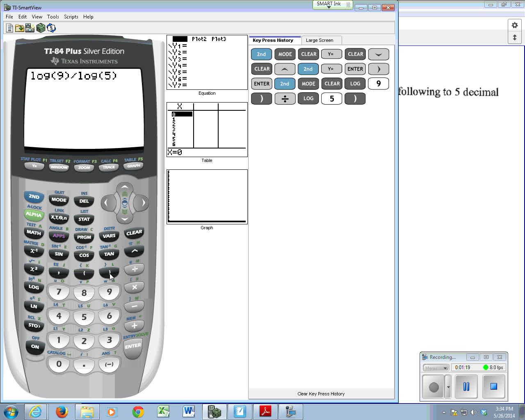Click the calculator negative (-) key
Image resolution: width=525 pixels, height=420 pixels.
pyautogui.click(x=109, y=364)
